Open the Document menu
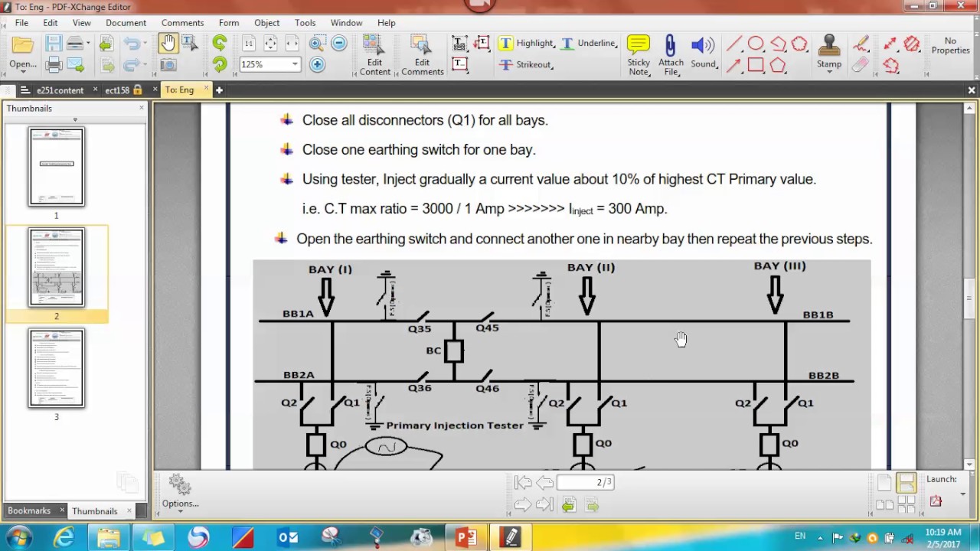The height and width of the screenshot is (551, 980). pos(126,23)
